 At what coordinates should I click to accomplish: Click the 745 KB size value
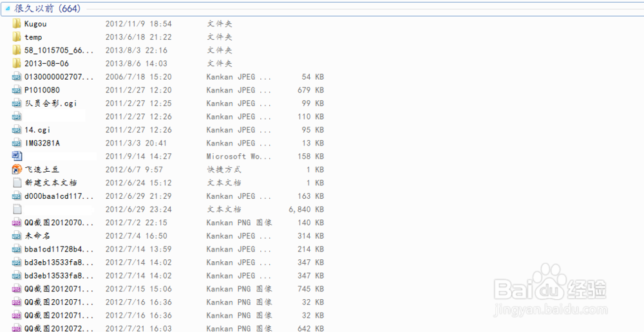310,288
